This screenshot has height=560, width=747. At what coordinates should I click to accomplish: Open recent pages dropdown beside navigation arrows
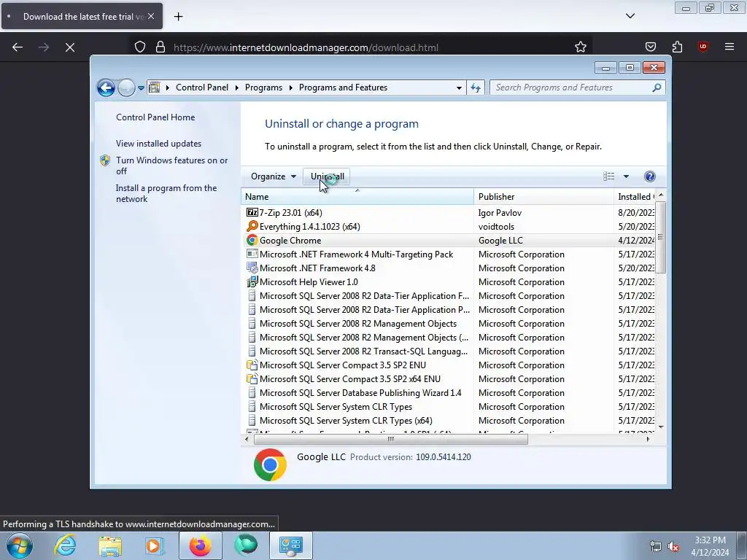click(141, 88)
